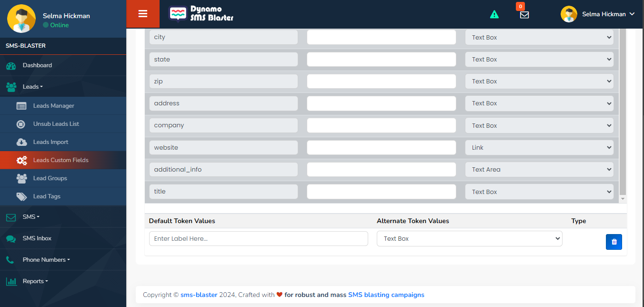644x307 pixels.
Task: Open Text Area dropdown for additional_info
Action: (539, 169)
